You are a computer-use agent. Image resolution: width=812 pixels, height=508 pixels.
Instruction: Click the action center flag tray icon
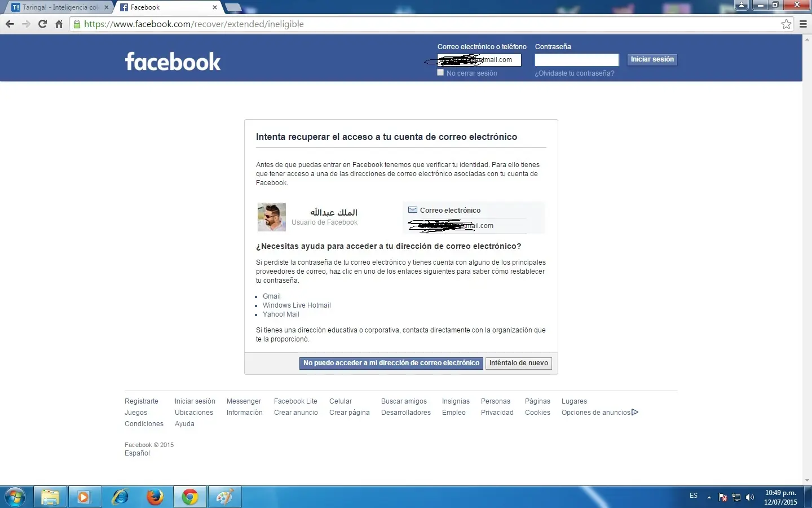[x=723, y=497]
